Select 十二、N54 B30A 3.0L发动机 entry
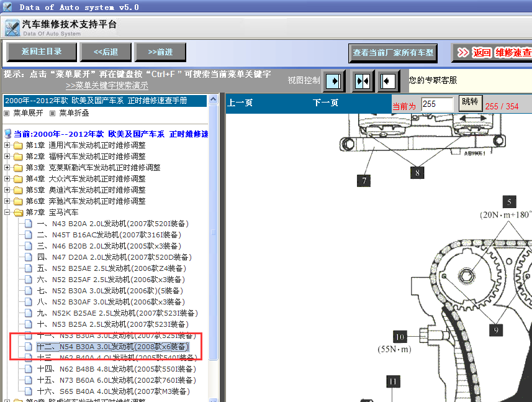The width and height of the screenshot is (532, 402). click(112, 347)
